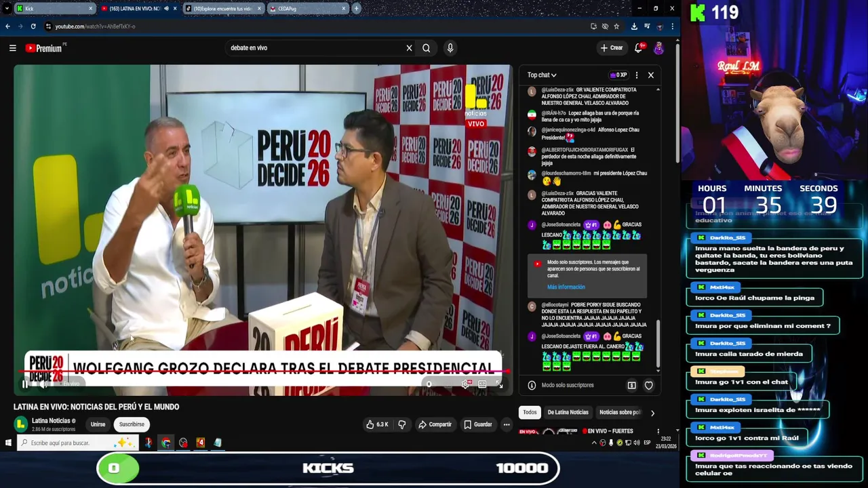Open Latina Noticias channel name link
868x488 pixels.
click(51, 421)
